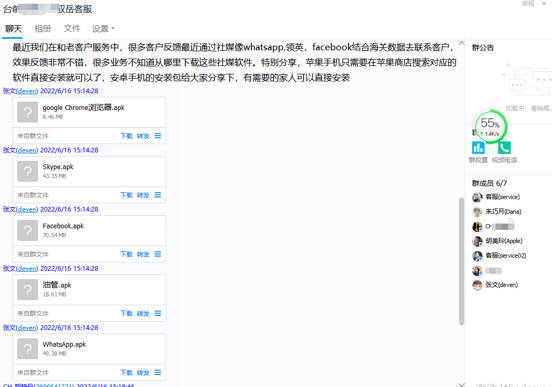Click file name WhatsApp.apk
Screen dimensions: 552x387
[x=64, y=344]
